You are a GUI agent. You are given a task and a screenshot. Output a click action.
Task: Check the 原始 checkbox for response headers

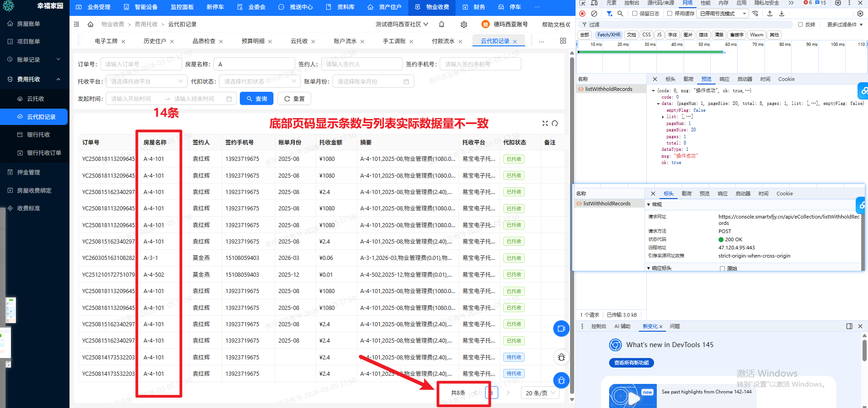coord(722,269)
